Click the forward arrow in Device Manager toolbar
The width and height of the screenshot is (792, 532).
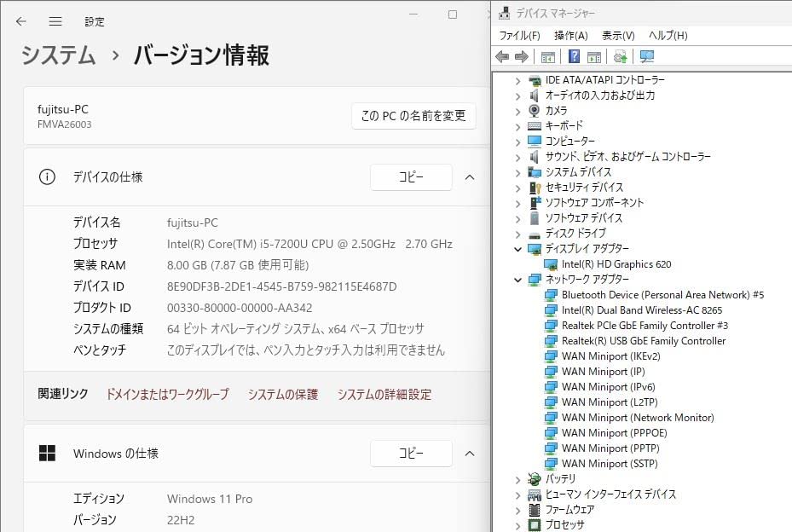click(521, 56)
